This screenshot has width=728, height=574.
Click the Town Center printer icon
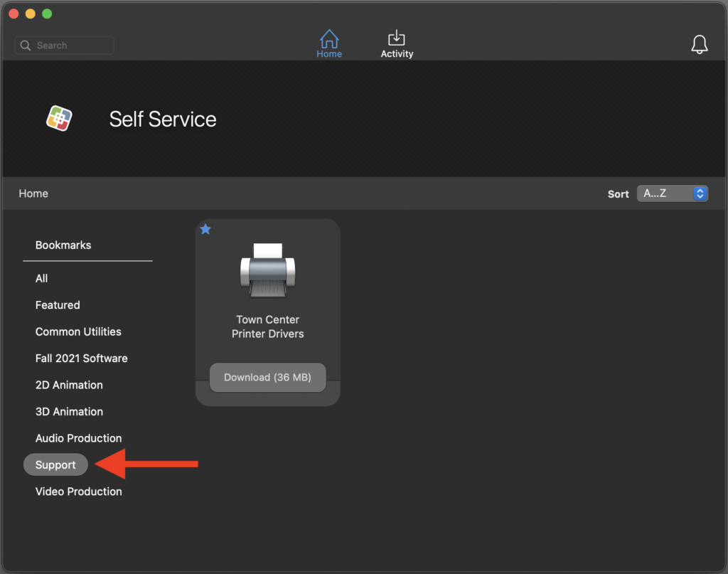[x=268, y=270]
